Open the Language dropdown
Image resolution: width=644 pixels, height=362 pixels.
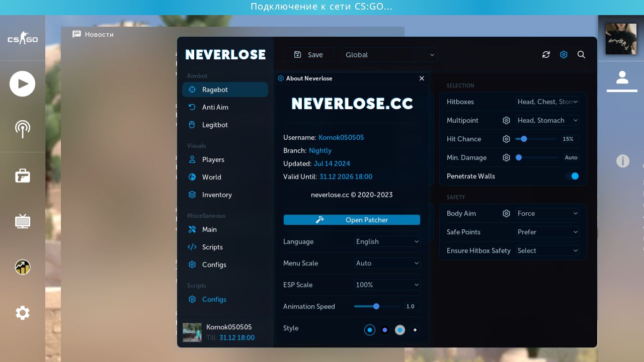[387, 242]
